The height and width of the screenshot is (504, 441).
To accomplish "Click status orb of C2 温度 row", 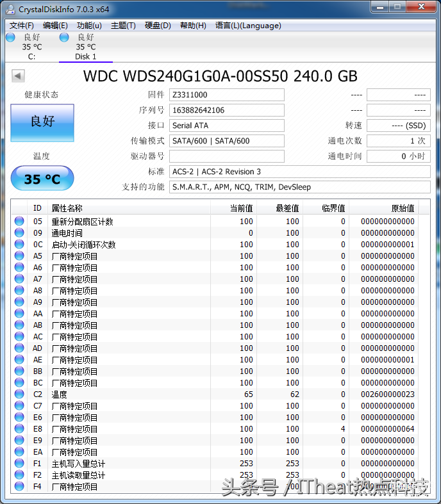I will coord(19,394).
